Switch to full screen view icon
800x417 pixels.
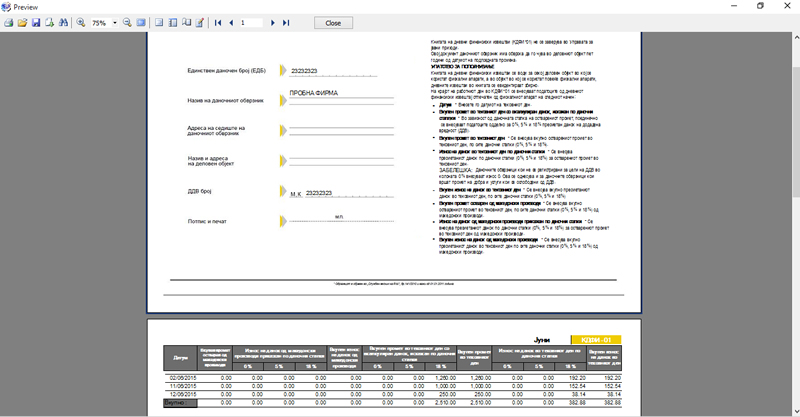[x=141, y=23]
